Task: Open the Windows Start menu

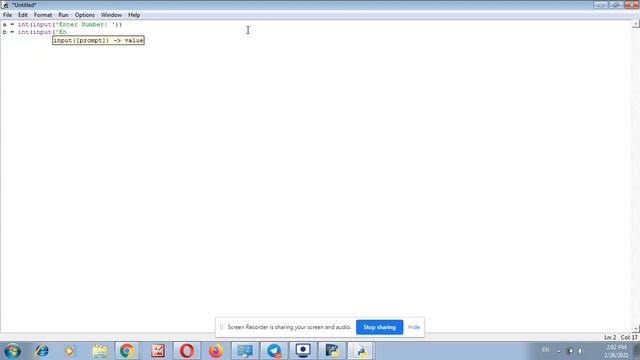Action: tap(12, 351)
